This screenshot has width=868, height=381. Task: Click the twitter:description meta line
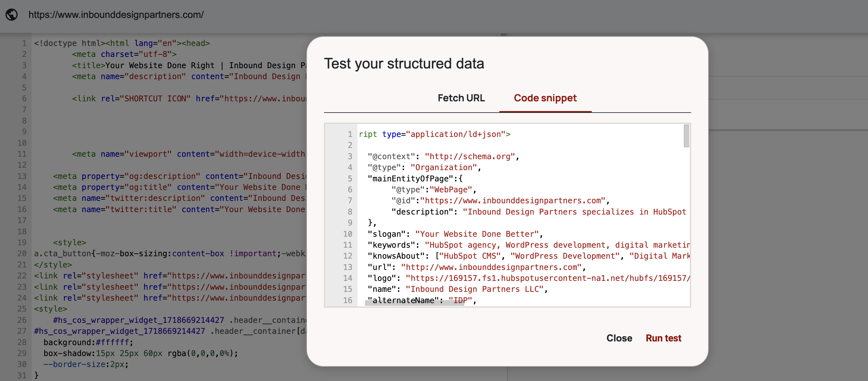tap(179, 198)
